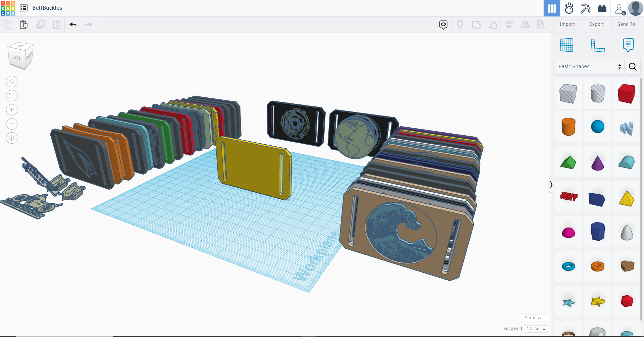Click the Paste clipboard icon
The image size is (644, 337).
point(24,25)
